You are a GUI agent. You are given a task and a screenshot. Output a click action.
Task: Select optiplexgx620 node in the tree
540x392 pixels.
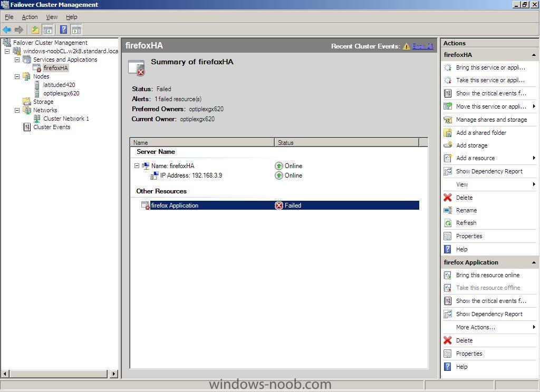tap(61, 93)
